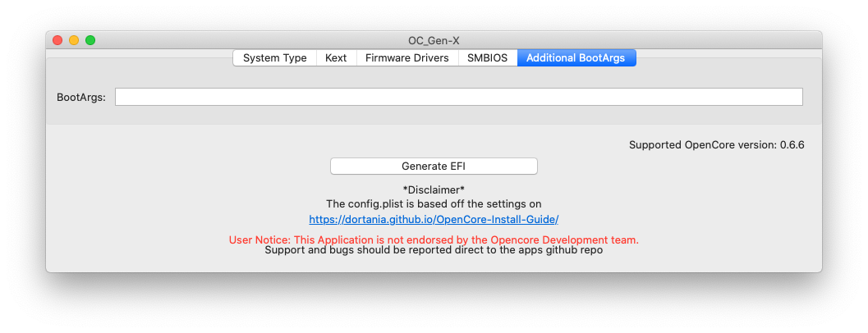Click the config.plist settings description line
The image size is (868, 333).
[434, 204]
